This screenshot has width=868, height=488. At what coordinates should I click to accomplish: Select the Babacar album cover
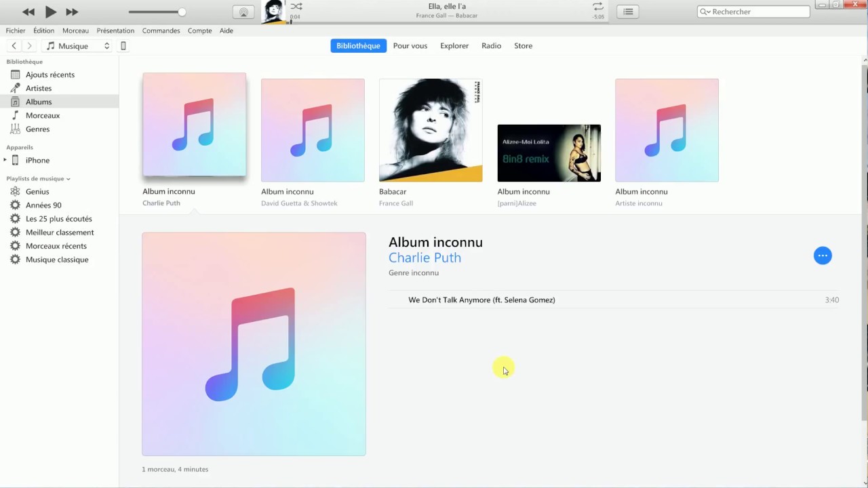coord(431,130)
